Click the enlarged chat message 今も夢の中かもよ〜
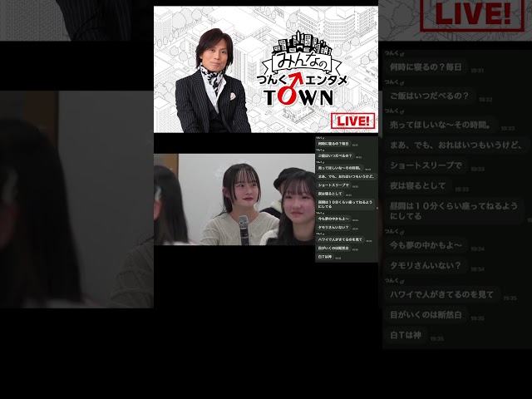The width and height of the screenshot is (532, 399). pyautogui.click(x=426, y=245)
